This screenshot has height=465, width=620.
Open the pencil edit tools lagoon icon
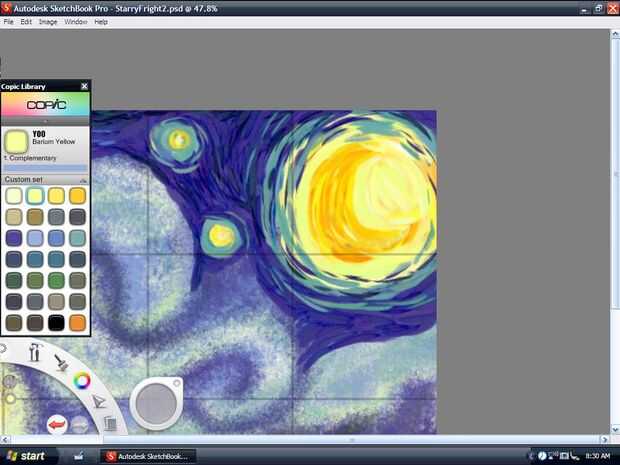[98, 401]
